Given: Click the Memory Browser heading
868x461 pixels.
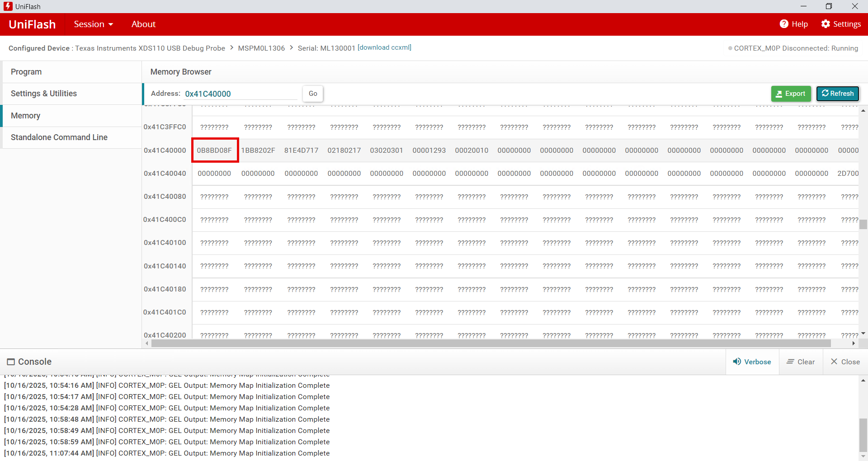Looking at the screenshot, I should click(181, 72).
